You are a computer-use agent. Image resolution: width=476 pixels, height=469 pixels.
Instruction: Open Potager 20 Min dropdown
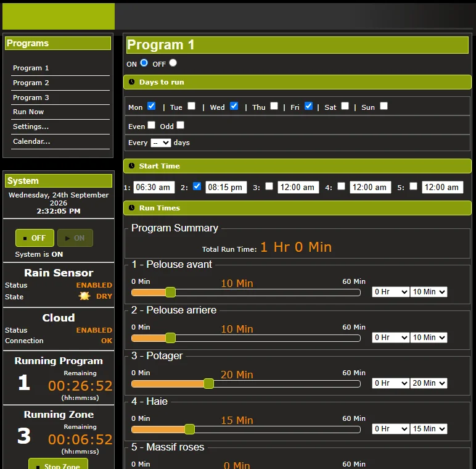click(429, 383)
